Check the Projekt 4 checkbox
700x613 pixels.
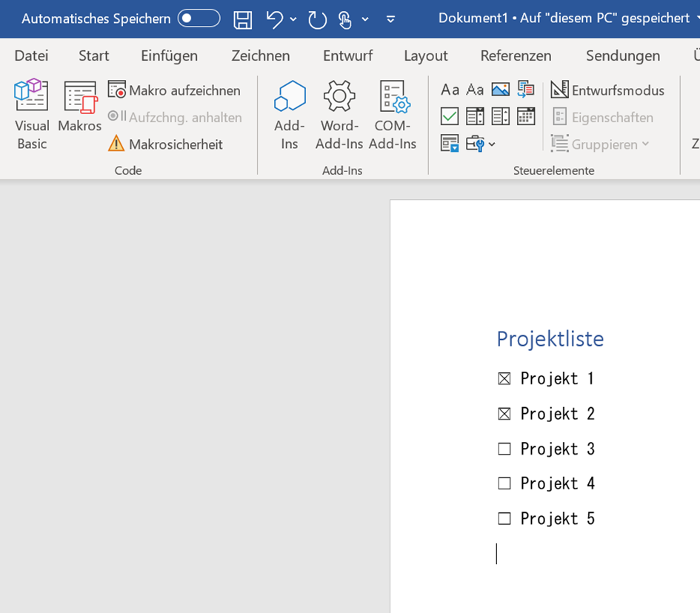click(504, 483)
